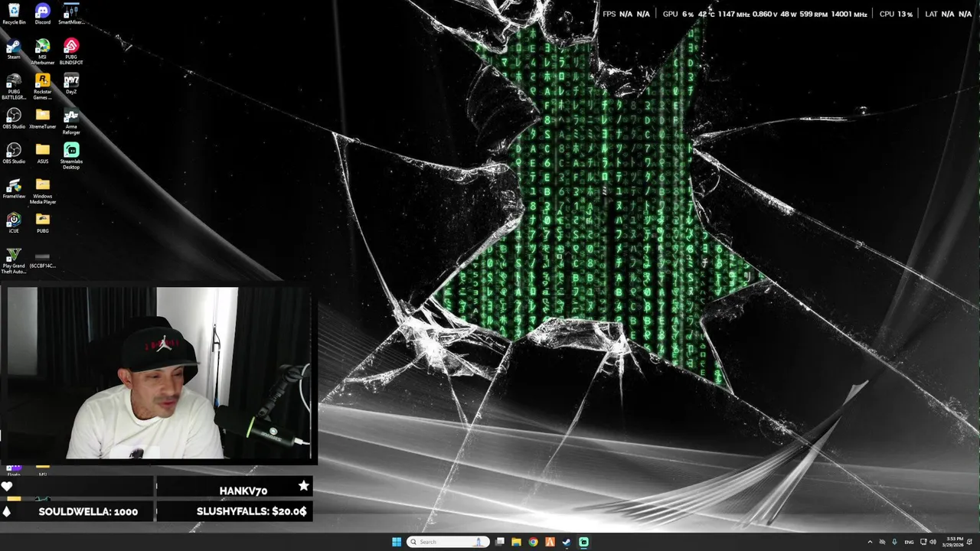Image resolution: width=980 pixels, height=551 pixels.
Task: Open the PUBG folder on desktop
Action: tap(43, 223)
